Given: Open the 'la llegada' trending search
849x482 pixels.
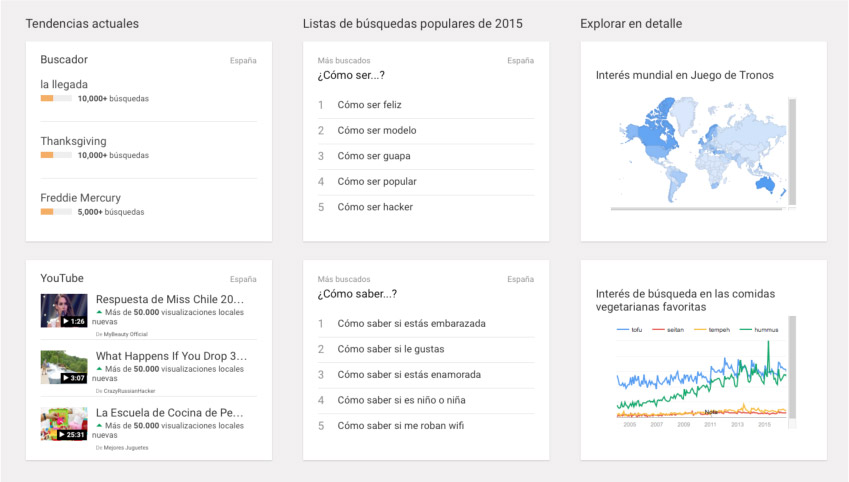Looking at the screenshot, I should pyautogui.click(x=64, y=84).
